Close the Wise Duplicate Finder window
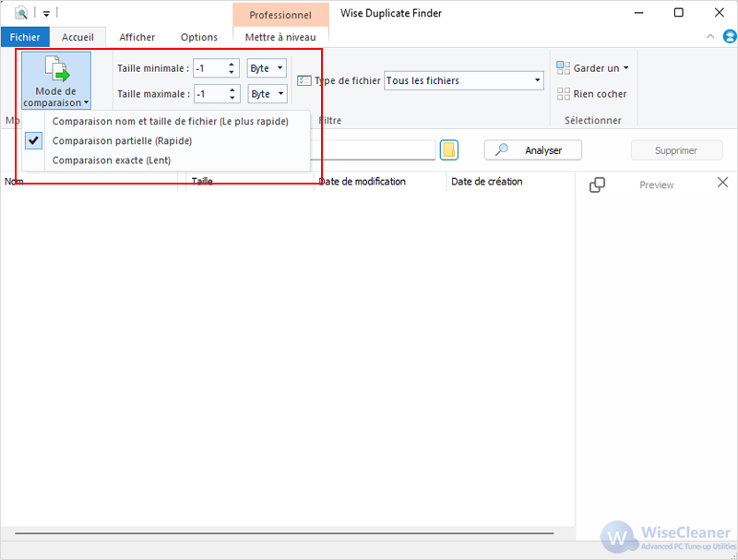The height and width of the screenshot is (560, 738). [x=720, y=13]
